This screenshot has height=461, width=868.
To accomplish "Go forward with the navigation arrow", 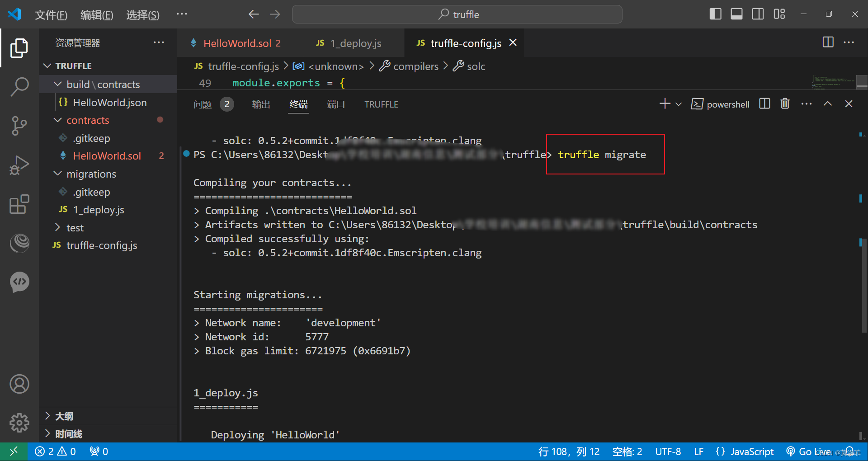I will tap(275, 14).
